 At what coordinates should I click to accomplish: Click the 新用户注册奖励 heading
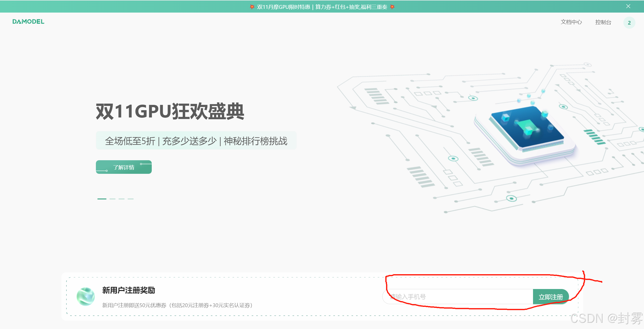129,290
